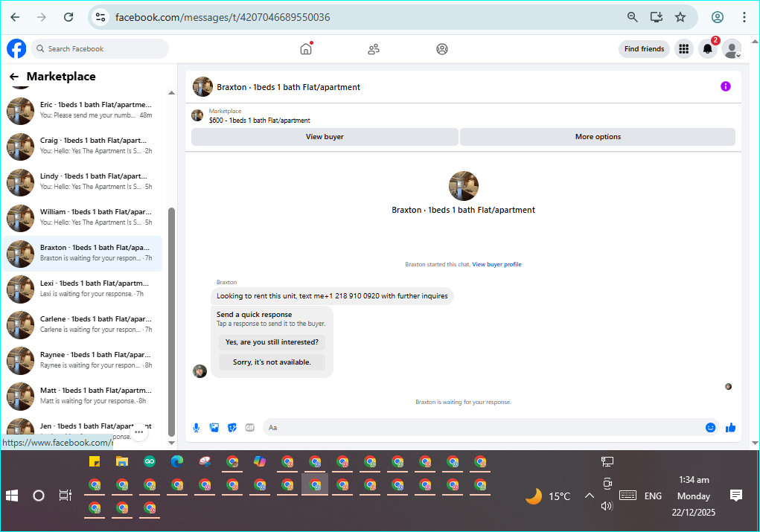Open the Chrome three-dot menu
The height and width of the screenshot is (532, 760).
tap(744, 17)
